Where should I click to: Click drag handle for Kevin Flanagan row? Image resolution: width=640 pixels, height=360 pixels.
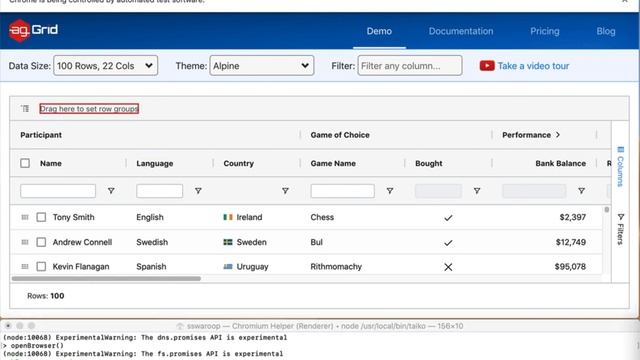click(x=25, y=267)
